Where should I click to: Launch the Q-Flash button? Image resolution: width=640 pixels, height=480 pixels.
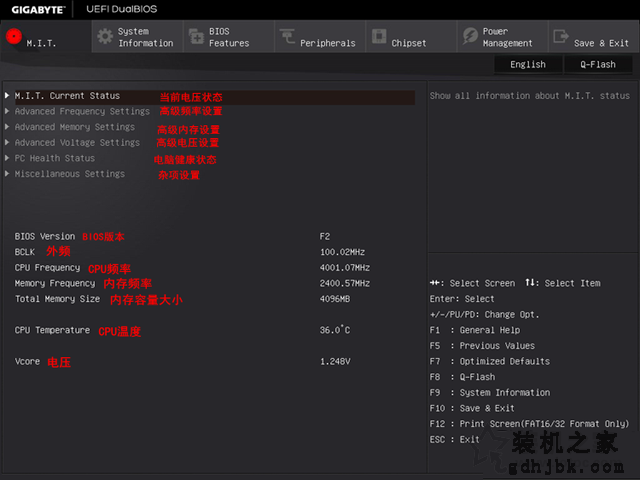click(598, 64)
